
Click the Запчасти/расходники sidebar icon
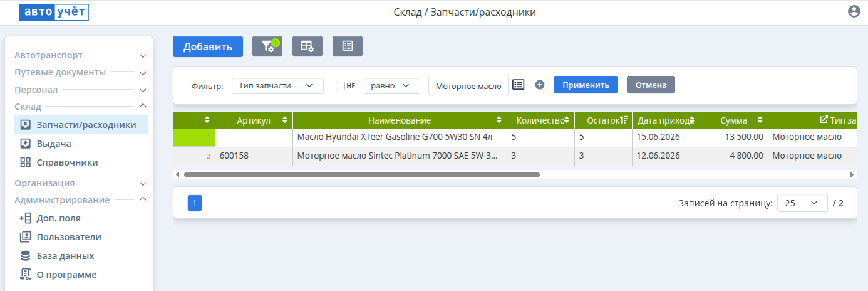pos(26,125)
